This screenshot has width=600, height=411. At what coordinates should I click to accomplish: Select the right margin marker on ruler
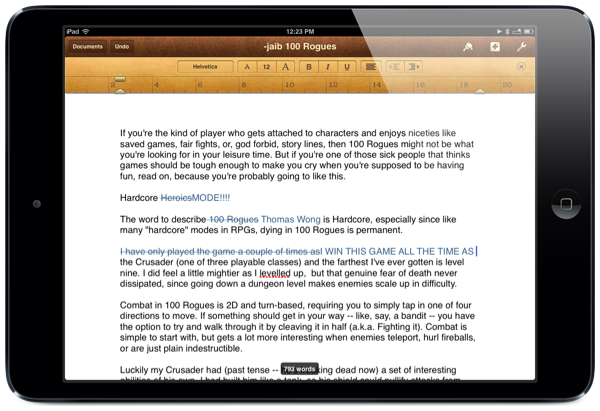pyautogui.click(x=480, y=91)
